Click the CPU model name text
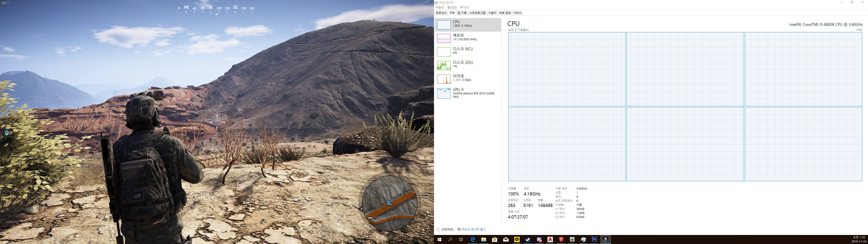Viewport: 868px width, 244px height. pos(826,25)
